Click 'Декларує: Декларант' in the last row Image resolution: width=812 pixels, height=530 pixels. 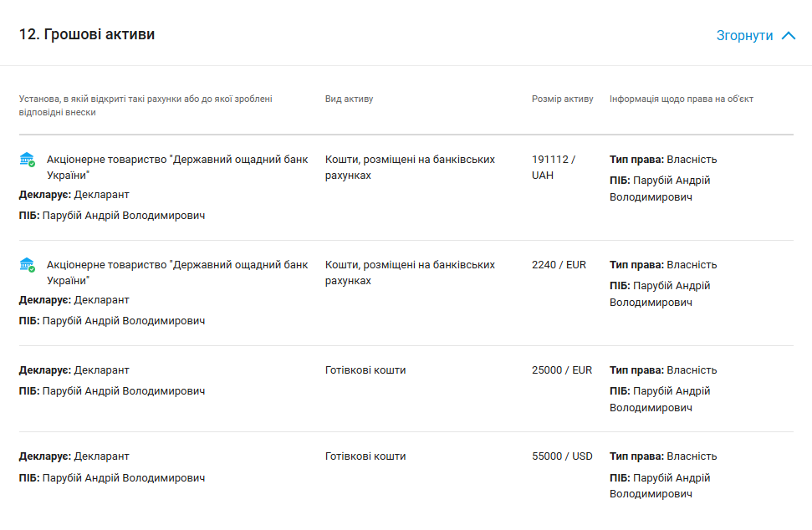pos(74,456)
